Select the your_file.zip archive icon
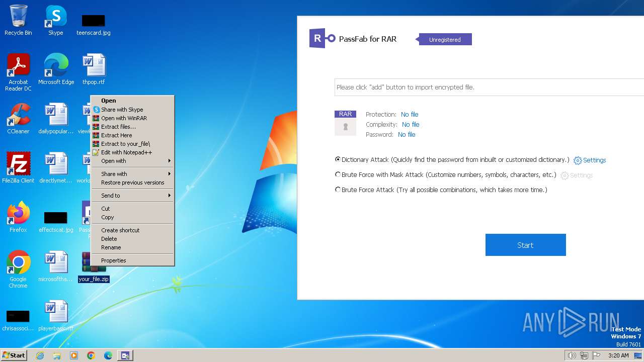The image size is (644, 362). 94,267
